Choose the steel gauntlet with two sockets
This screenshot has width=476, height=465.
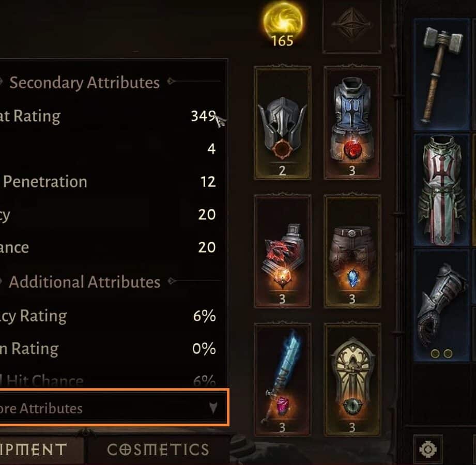pyautogui.click(x=442, y=306)
